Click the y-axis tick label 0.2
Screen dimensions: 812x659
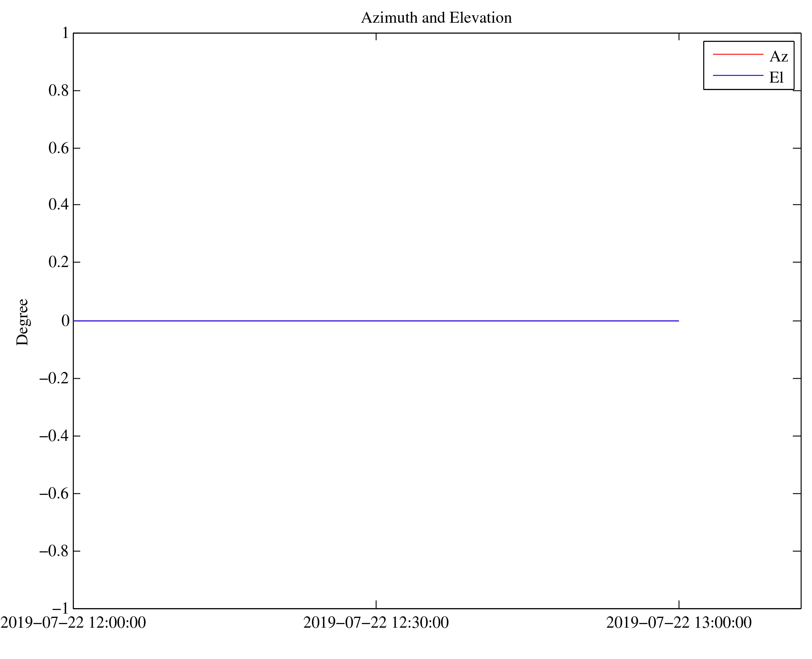[x=58, y=262]
